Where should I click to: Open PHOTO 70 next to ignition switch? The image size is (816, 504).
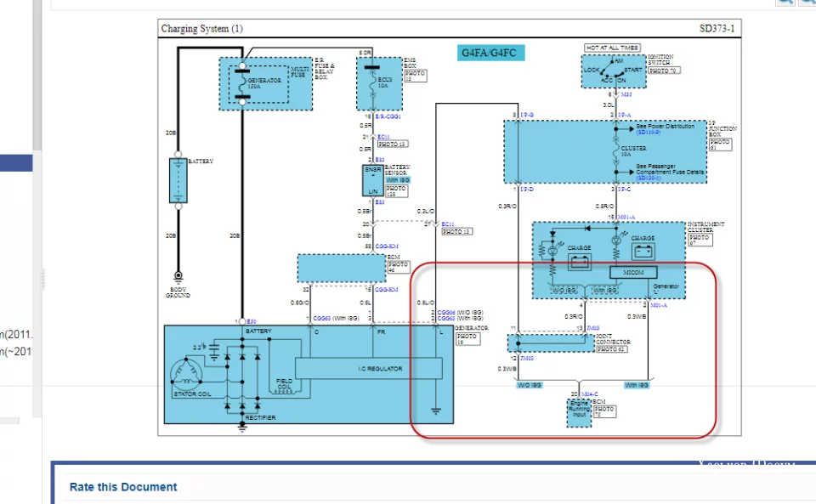[x=664, y=71]
